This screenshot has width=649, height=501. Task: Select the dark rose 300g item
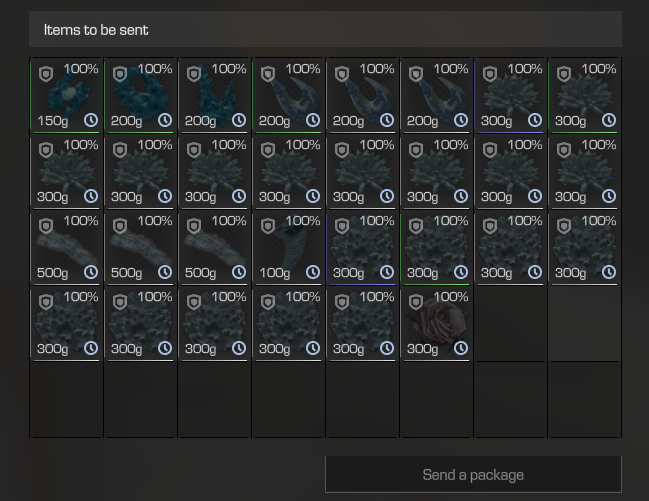[x=436, y=324]
